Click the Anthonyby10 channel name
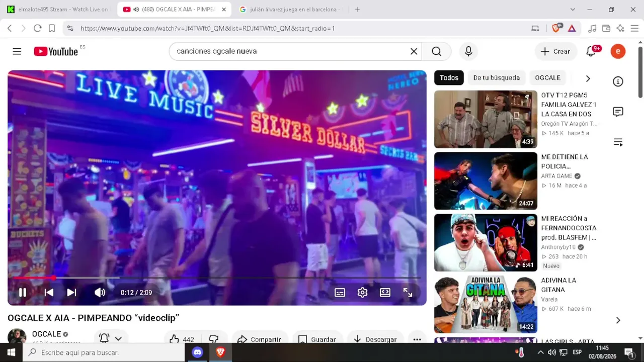 click(558, 247)
